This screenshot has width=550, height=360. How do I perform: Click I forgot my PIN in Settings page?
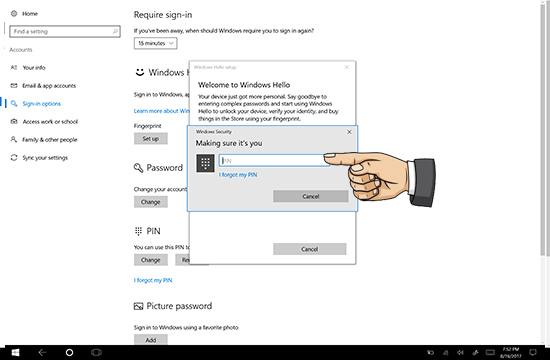point(153,280)
